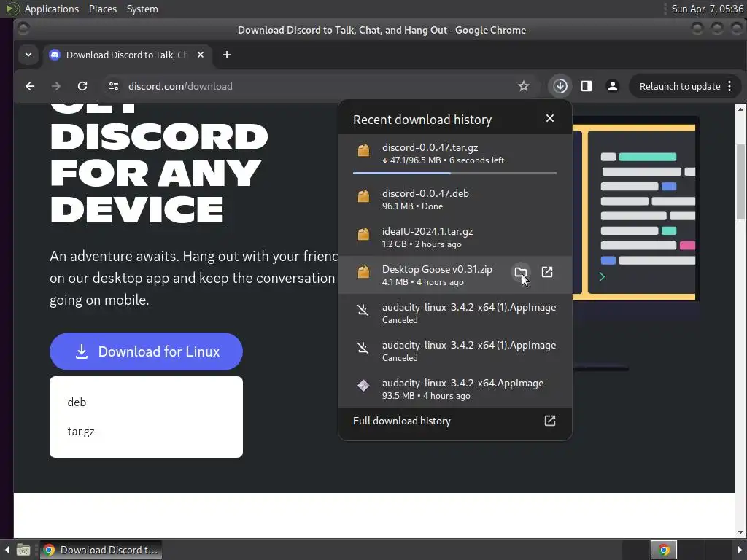Image resolution: width=747 pixels, height=560 pixels.
Task: Reload the Discord download page
Action: tap(82, 86)
